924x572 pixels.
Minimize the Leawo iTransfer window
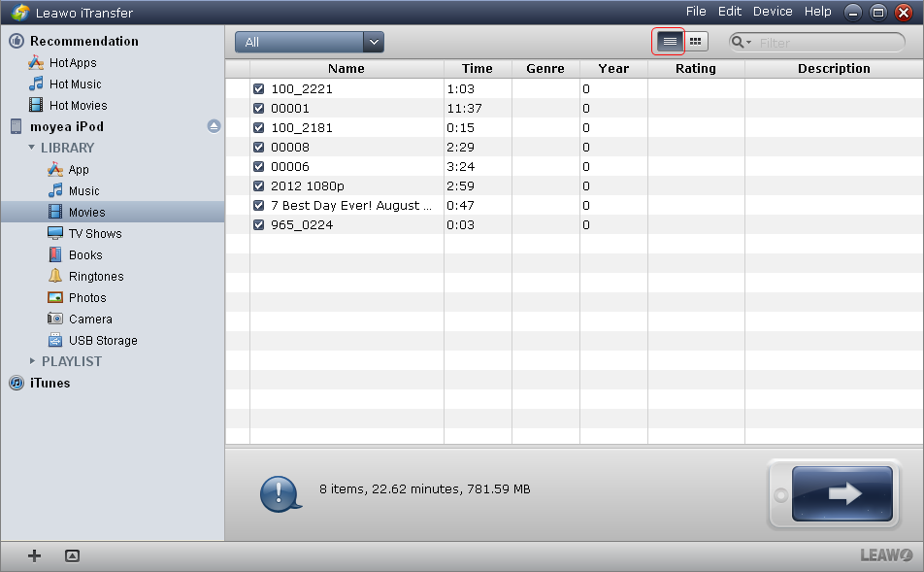(x=853, y=13)
